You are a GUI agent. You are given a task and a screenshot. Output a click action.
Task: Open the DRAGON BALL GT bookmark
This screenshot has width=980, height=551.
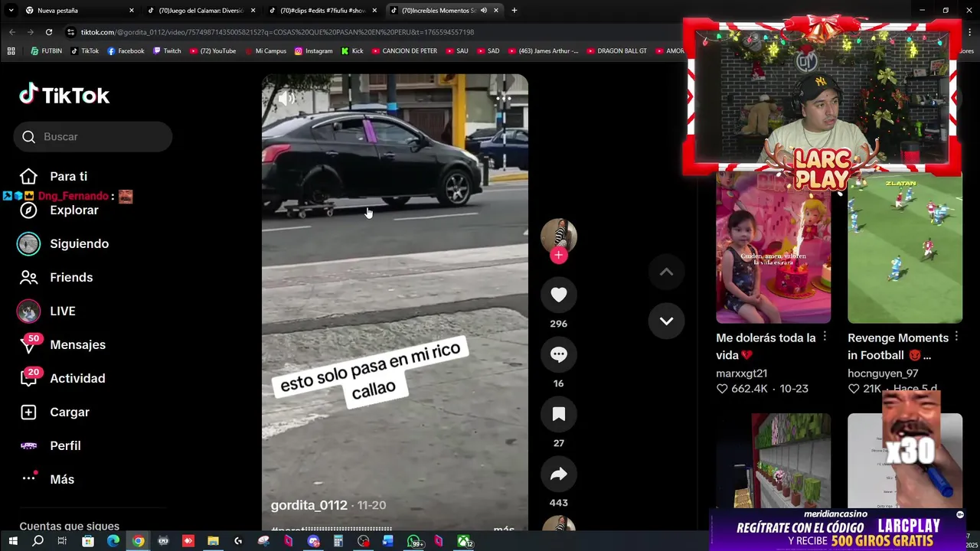[x=616, y=51]
